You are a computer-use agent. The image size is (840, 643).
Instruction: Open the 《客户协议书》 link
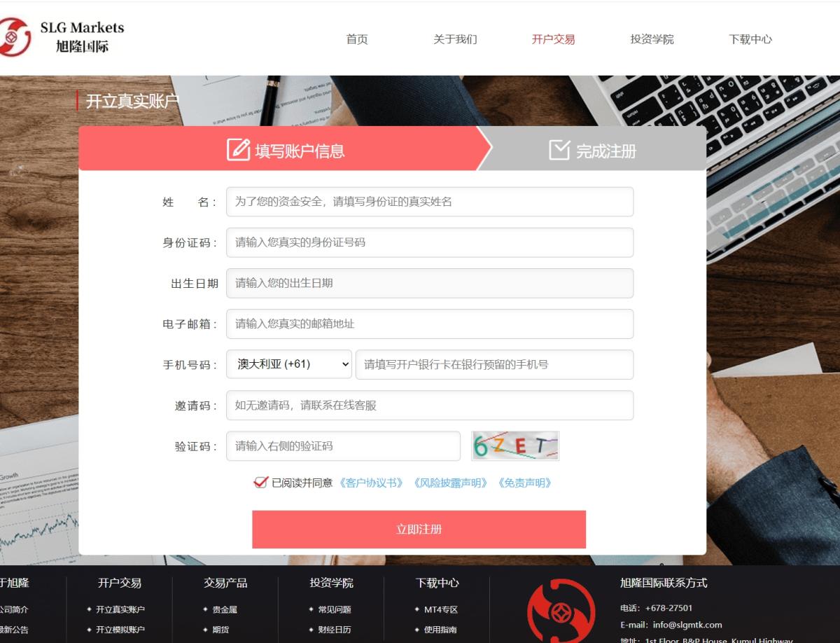371,483
